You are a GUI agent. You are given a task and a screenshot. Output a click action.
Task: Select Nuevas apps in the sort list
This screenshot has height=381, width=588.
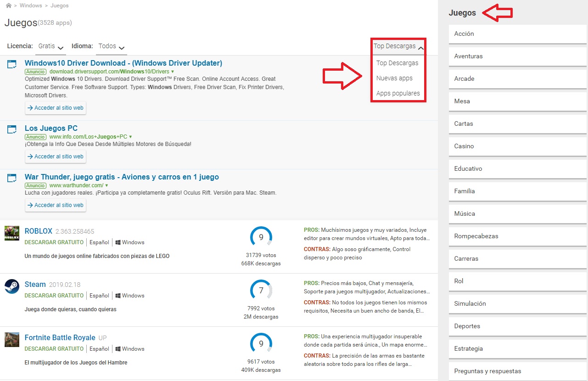tap(394, 78)
